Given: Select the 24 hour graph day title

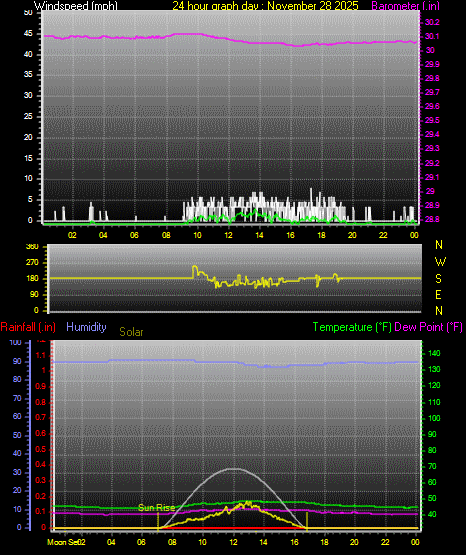Looking at the screenshot, I should coord(265,6).
